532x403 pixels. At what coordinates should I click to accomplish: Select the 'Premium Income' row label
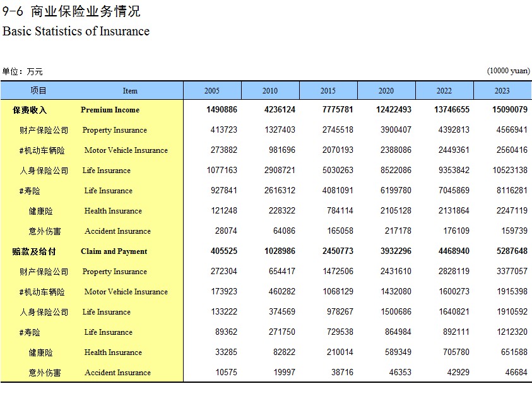click(x=110, y=110)
